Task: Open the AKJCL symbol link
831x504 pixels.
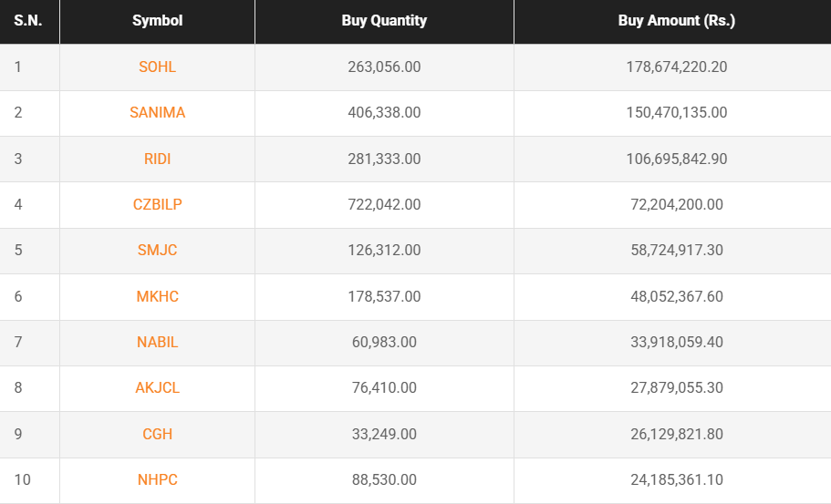Action: click(x=157, y=387)
